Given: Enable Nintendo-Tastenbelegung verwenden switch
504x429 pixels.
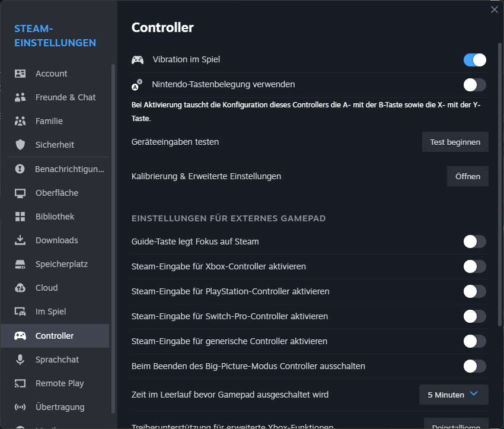Looking at the screenshot, I should pyautogui.click(x=474, y=85).
